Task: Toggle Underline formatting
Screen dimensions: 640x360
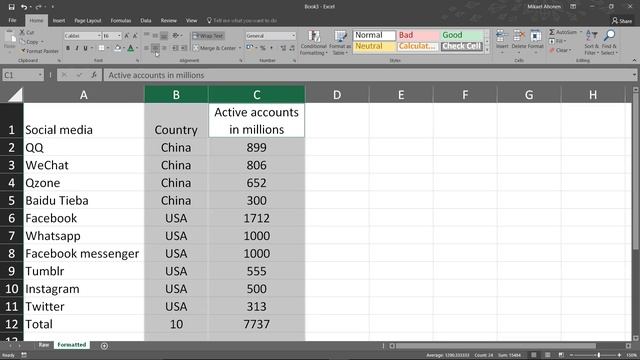Action: point(85,48)
